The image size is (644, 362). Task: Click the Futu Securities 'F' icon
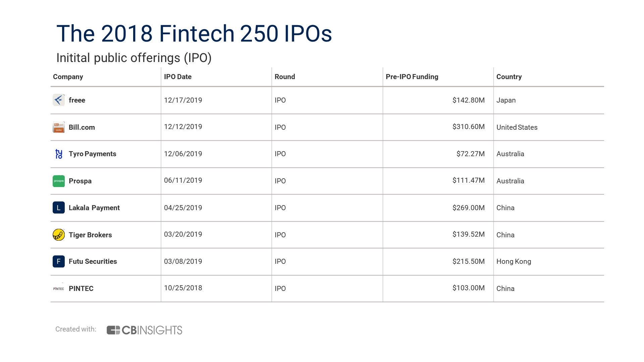coord(59,261)
